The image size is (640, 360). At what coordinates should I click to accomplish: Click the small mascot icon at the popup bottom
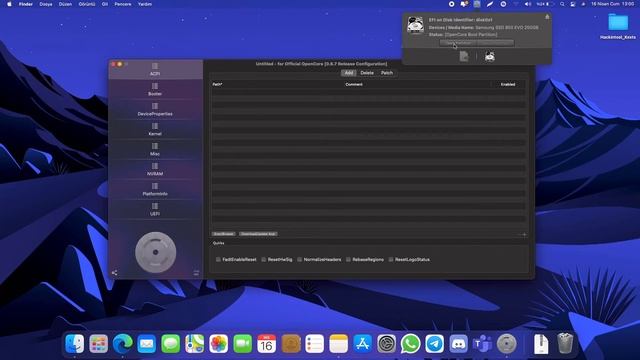pos(490,56)
